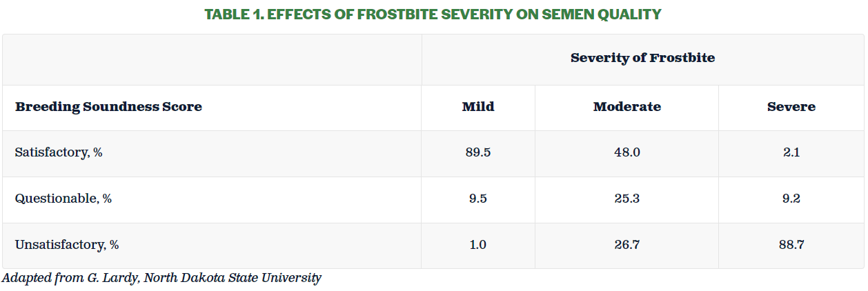The height and width of the screenshot is (291, 868).
Task: Select the 26.7 value cell
Action: tap(627, 245)
